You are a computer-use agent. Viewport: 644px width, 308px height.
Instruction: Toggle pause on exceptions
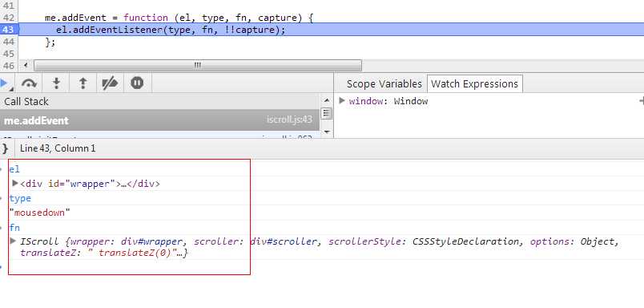click(137, 83)
